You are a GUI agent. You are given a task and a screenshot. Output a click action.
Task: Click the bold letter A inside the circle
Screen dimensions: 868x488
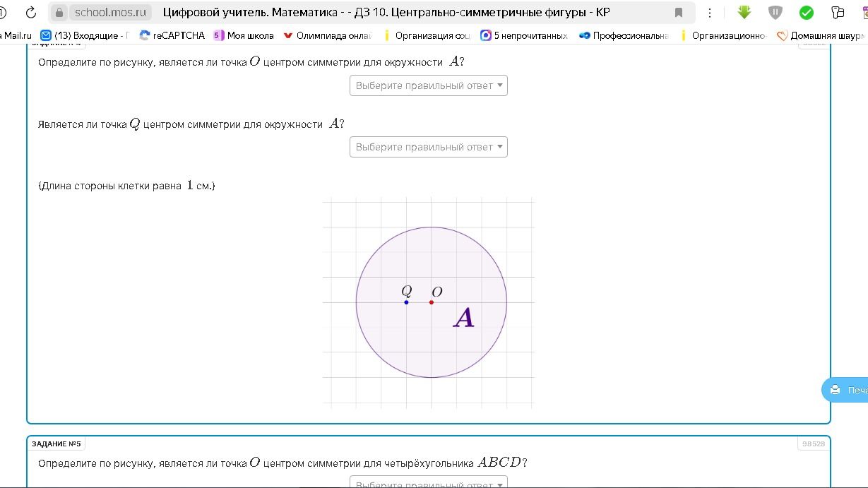point(464,319)
